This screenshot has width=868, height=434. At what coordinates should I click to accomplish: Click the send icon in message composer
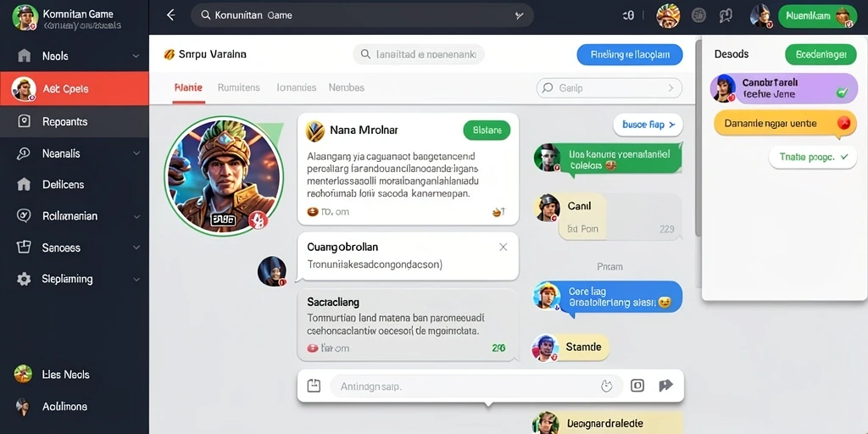click(666, 386)
